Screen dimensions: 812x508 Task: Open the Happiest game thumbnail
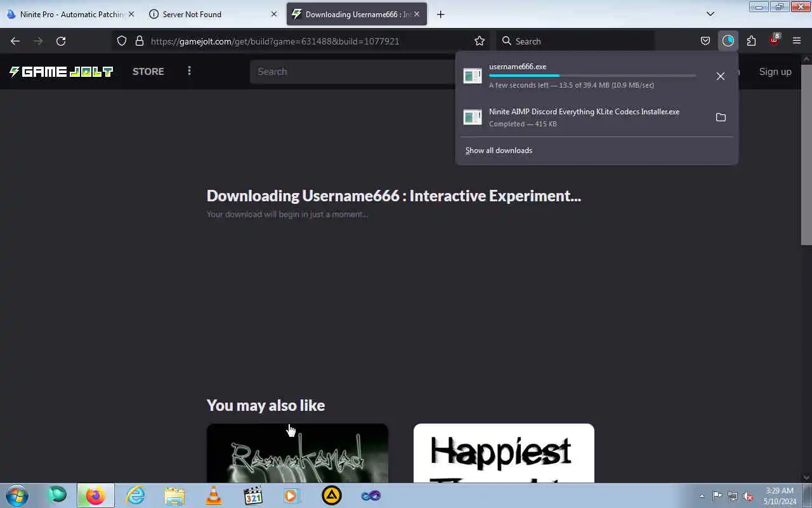click(504, 453)
